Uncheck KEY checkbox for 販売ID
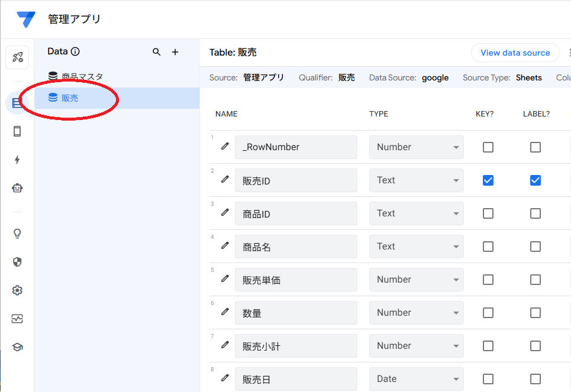This screenshot has height=392, width=571. [488, 180]
